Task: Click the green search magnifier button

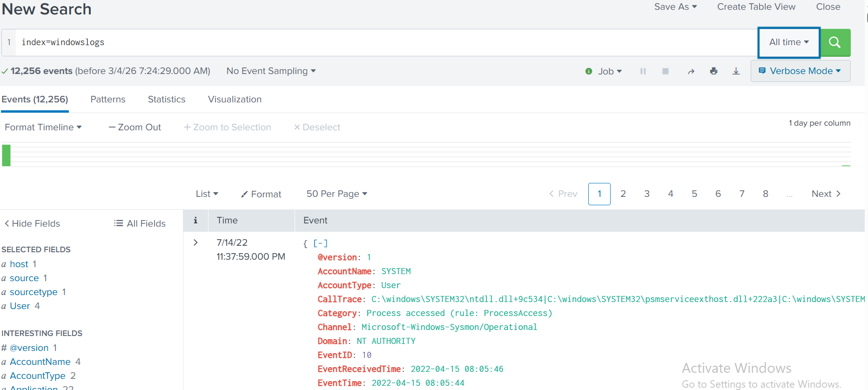Action: [x=835, y=42]
